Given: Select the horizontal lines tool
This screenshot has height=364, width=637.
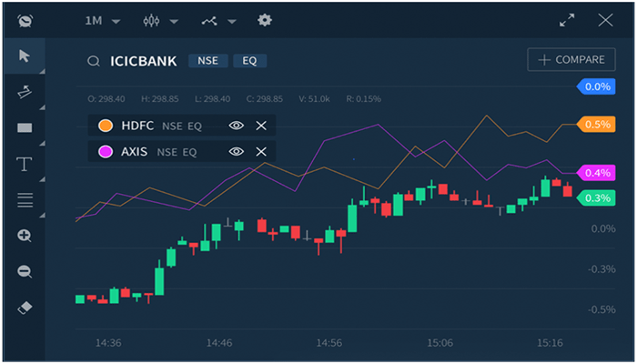Looking at the screenshot, I should [x=25, y=200].
